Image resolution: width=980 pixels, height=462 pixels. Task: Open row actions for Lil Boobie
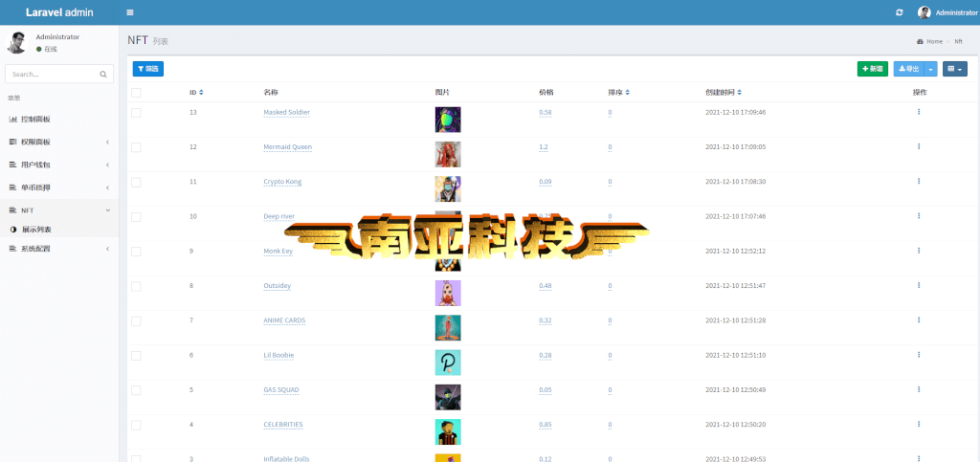[x=919, y=355]
